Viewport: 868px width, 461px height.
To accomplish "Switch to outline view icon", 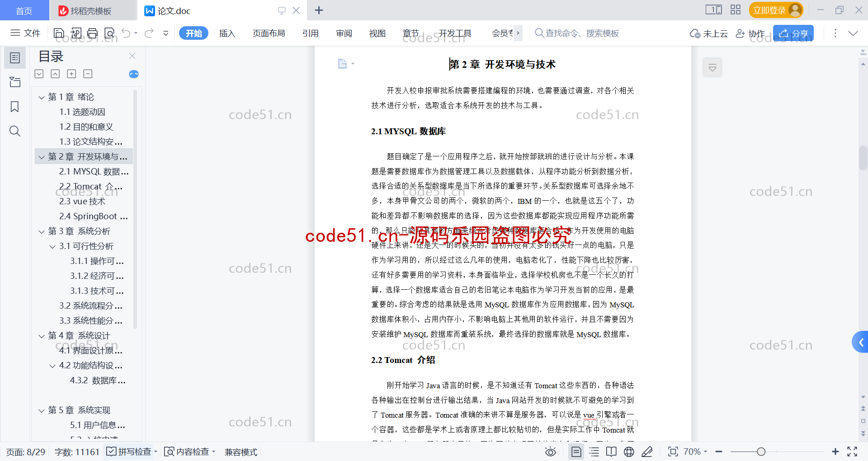I will tap(594, 452).
